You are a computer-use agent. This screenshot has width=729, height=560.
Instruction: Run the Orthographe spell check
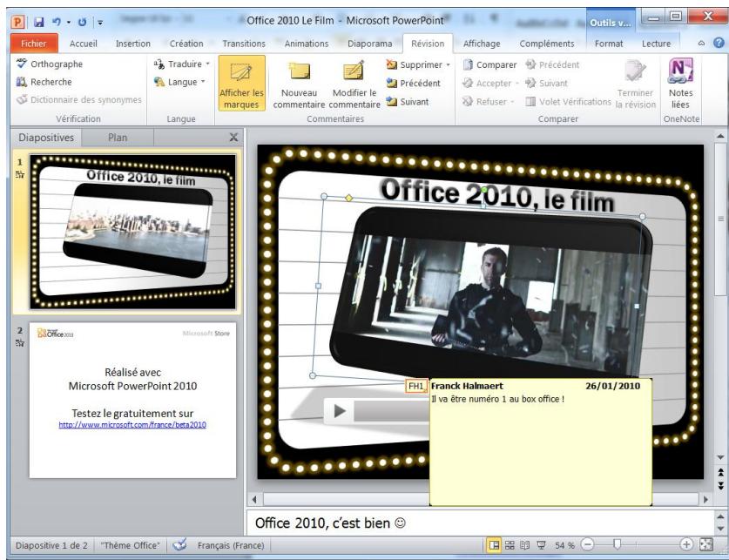(50, 64)
